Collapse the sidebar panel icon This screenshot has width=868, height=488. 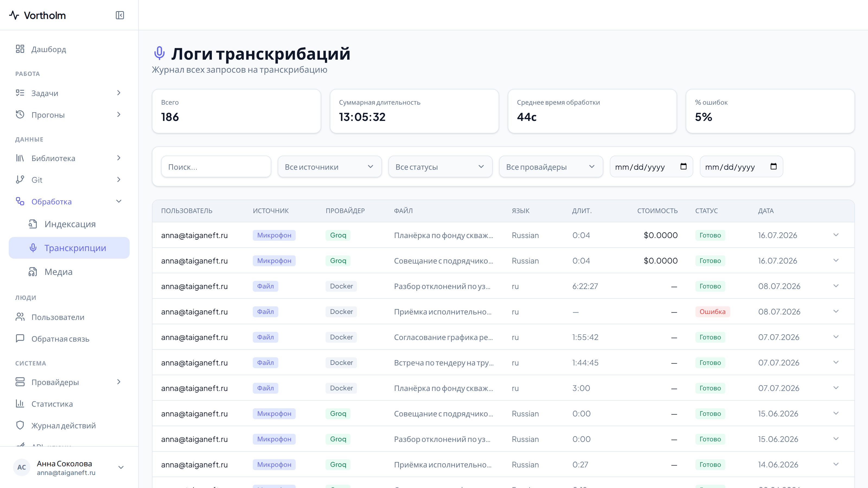point(120,15)
